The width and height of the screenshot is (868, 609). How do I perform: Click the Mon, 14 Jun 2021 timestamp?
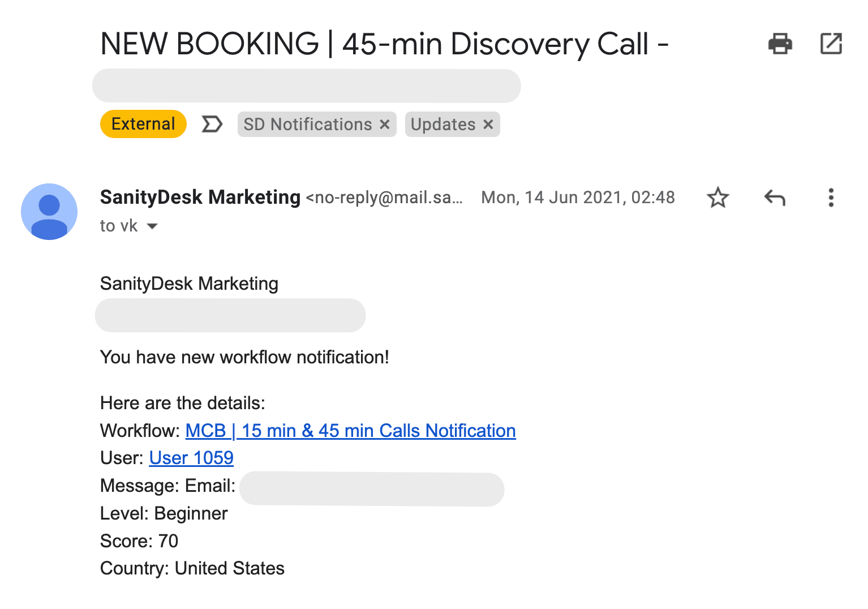(x=578, y=198)
